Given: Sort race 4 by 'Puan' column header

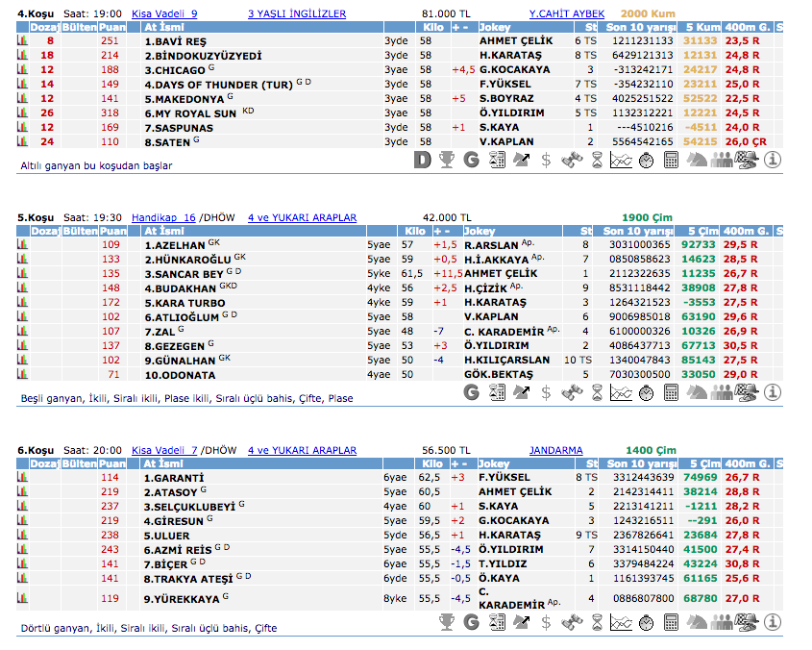Looking at the screenshot, I should [x=112, y=28].
